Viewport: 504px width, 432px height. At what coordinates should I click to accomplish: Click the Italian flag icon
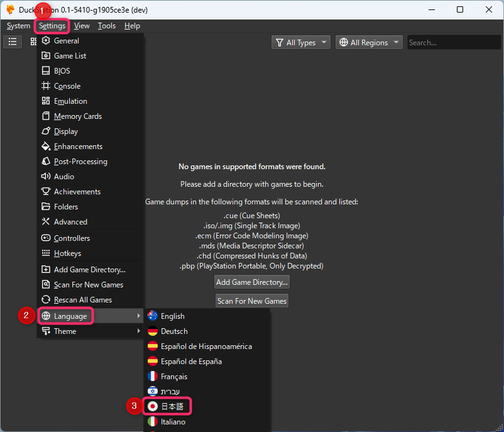(153, 422)
